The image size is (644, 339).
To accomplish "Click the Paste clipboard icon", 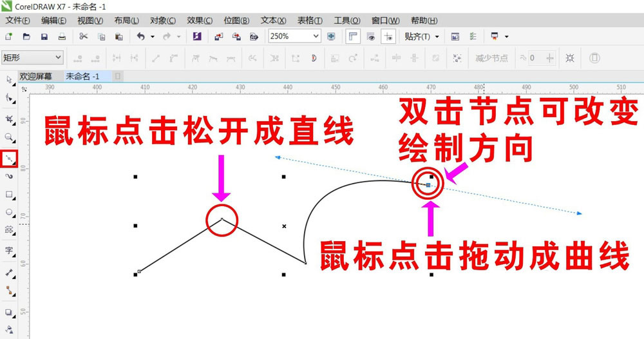I will [118, 37].
